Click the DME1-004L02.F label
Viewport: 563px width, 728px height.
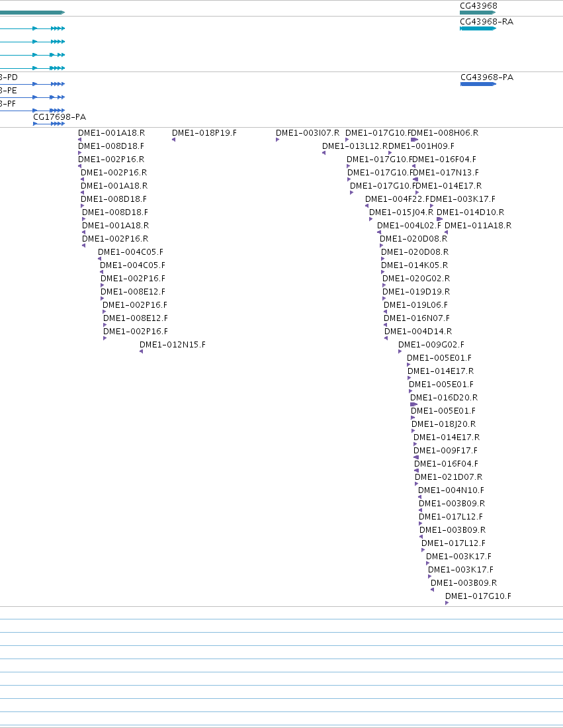pos(410,226)
